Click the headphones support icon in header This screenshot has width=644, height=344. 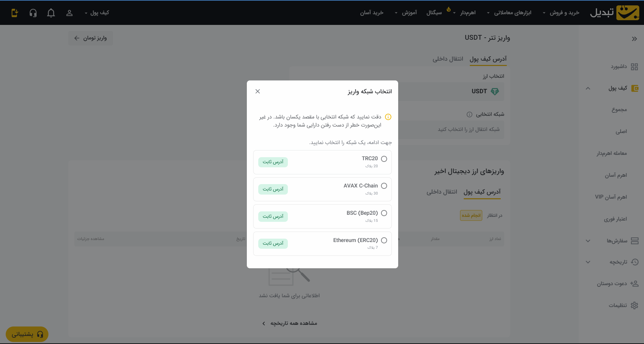click(33, 13)
